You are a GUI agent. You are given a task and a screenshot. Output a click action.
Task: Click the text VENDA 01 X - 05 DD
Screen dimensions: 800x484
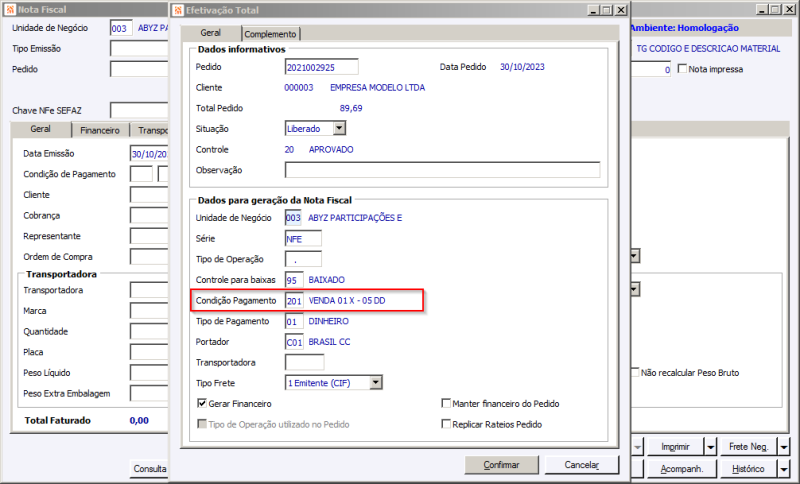[347, 301]
